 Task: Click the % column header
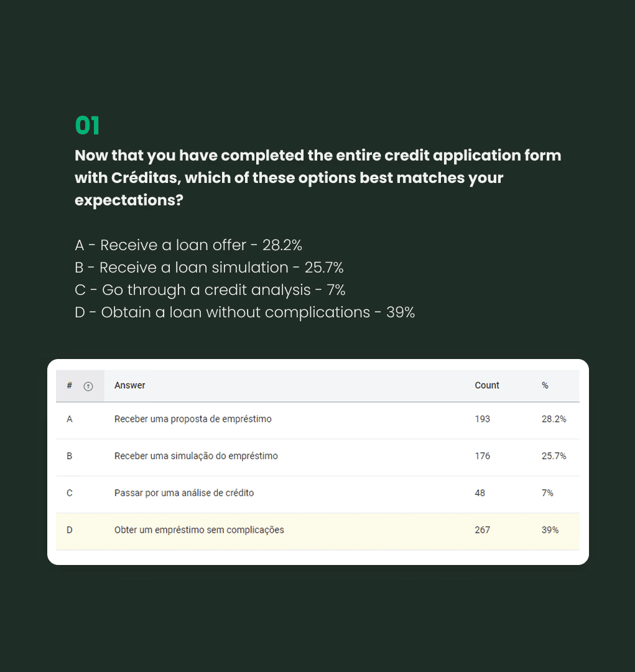coord(545,385)
